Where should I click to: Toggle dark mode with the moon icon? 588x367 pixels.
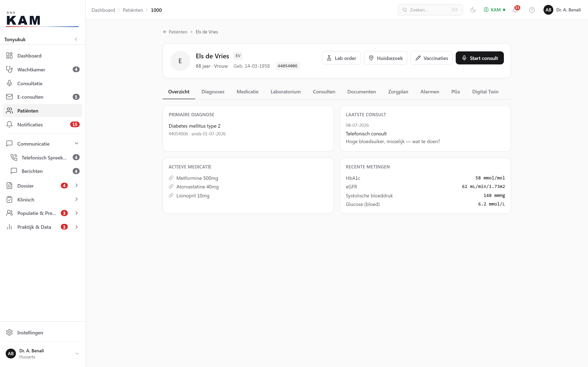(x=473, y=10)
